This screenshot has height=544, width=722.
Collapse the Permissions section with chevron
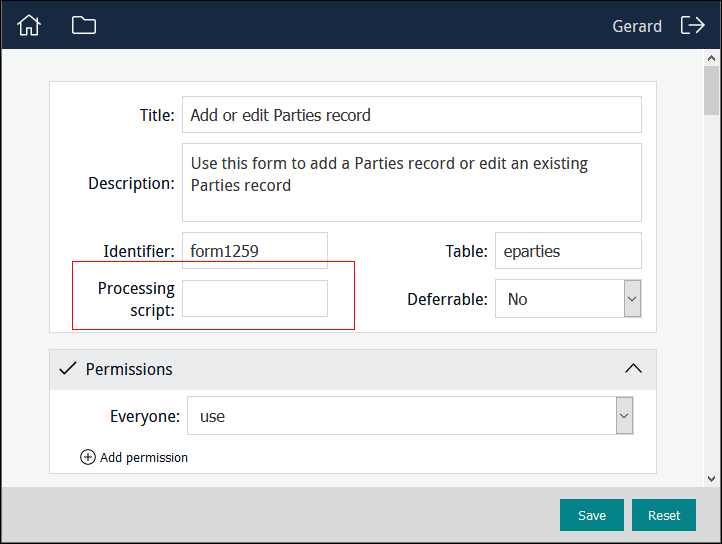[633, 369]
